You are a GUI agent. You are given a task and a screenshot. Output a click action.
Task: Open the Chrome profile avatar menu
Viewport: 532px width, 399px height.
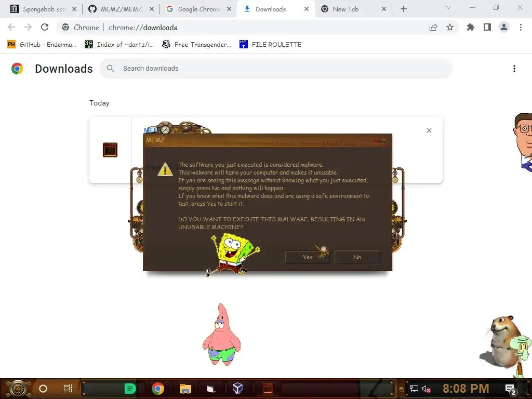tap(504, 27)
